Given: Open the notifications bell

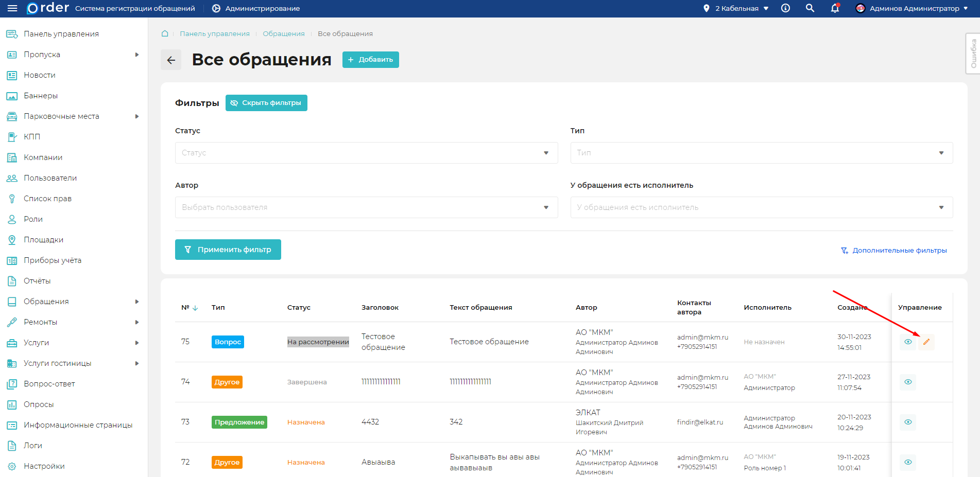Looking at the screenshot, I should pyautogui.click(x=835, y=8).
